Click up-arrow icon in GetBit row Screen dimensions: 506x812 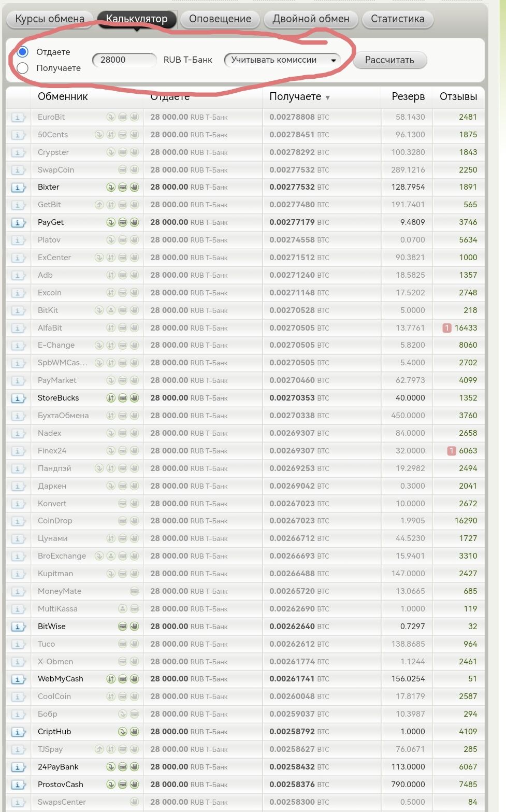point(99,205)
